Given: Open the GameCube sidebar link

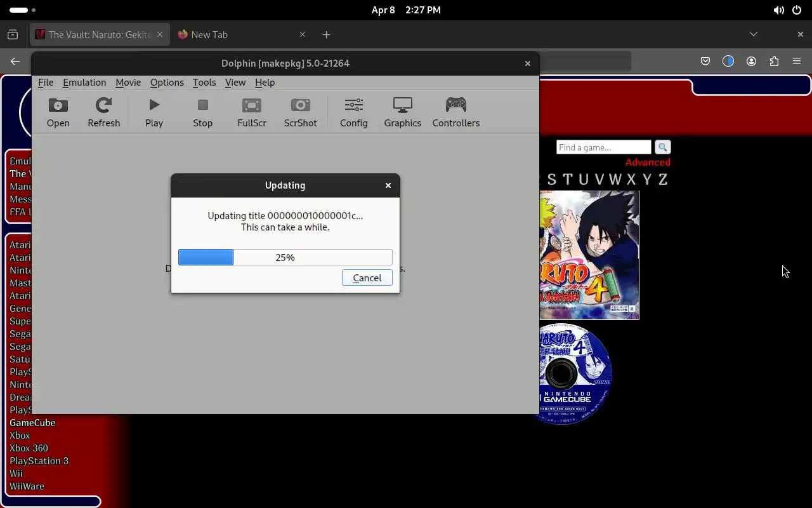Looking at the screenshot, I should point(32,423).
